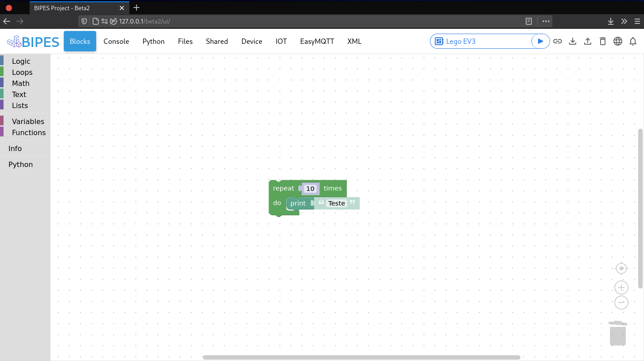This screenshot has height=361, width=644.
Task: Click the tracking protection shield icon
Action: click(84, 21)
